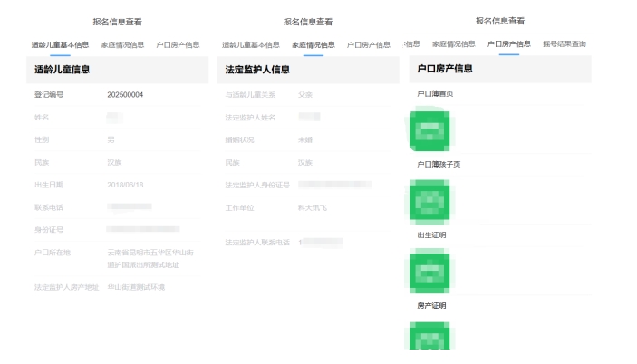Select 家庭情况信息 tab in middle panel
The width and height of the screenshot is (637, 364).
click(x=314, y=44)
